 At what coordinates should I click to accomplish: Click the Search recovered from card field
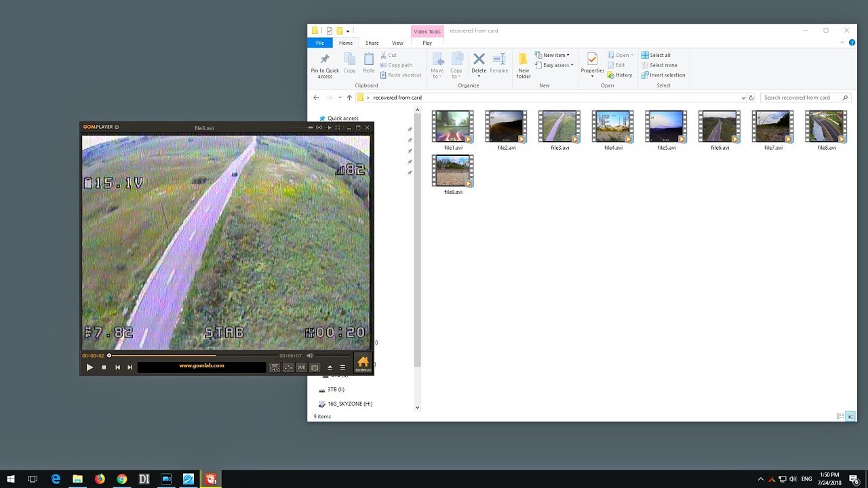[x=805, y=98]
